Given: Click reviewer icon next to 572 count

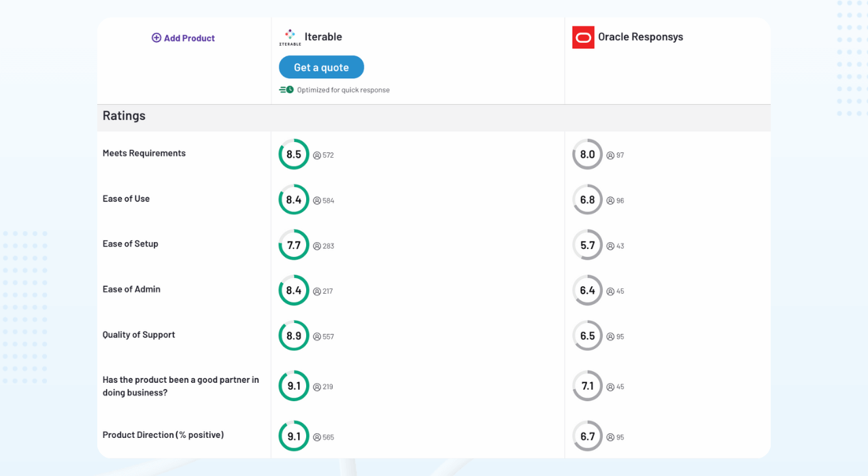Looking at the screenshot, I should (317, 156).
